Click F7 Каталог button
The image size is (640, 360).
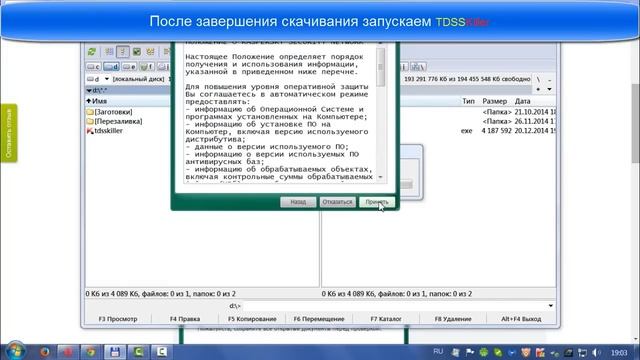386,319
